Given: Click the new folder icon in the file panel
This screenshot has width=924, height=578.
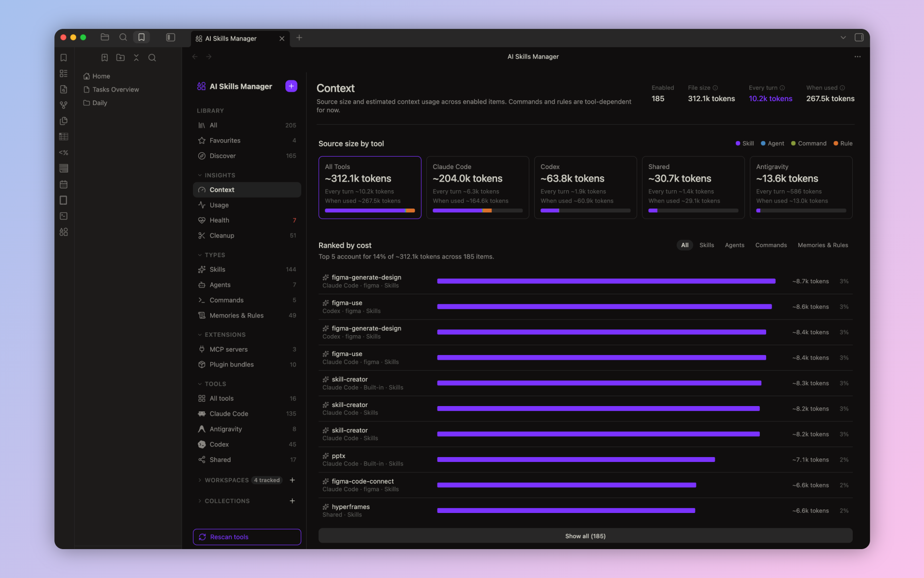Looking at the screenshot, I should point(120,58).
